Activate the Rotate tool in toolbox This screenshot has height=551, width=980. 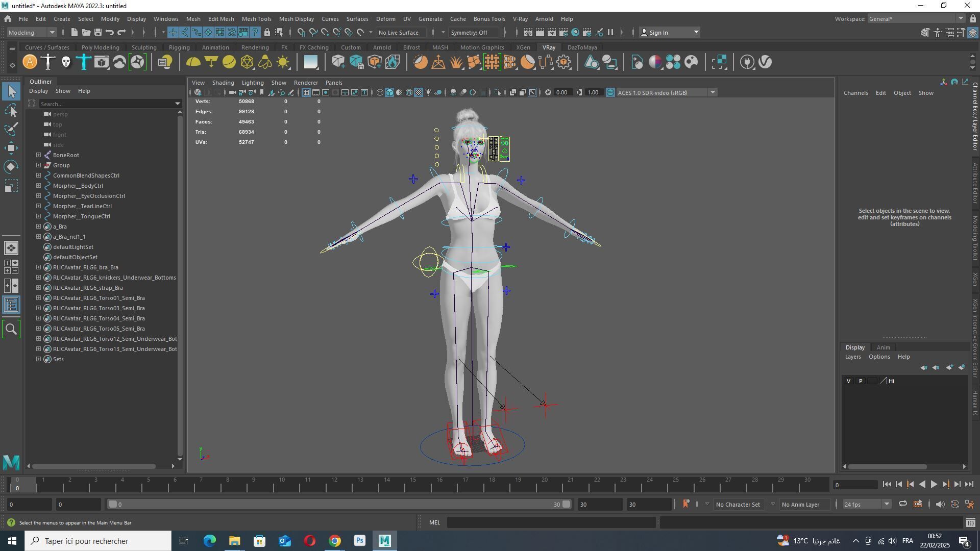coord(11,167)
